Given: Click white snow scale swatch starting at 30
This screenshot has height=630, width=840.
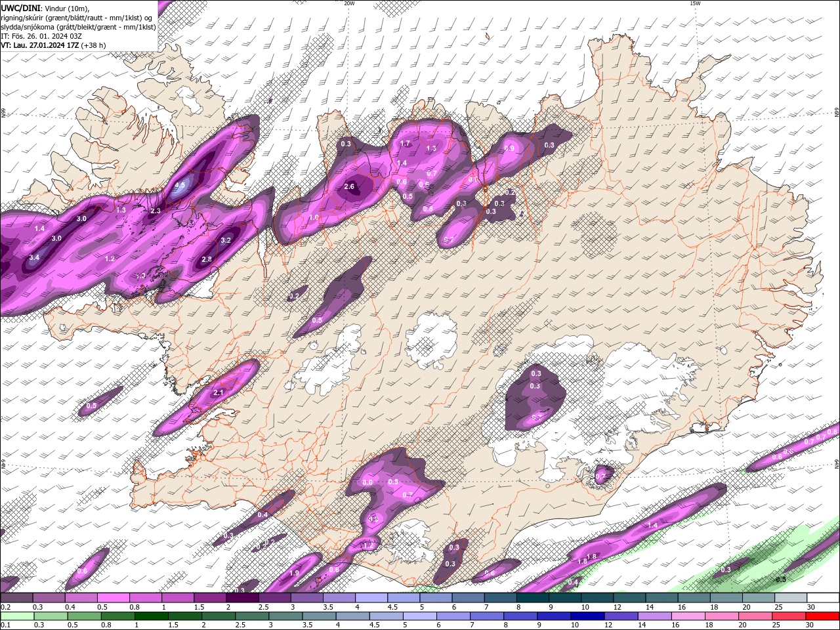Looking at the screenshot, I should tap(824, 598).
